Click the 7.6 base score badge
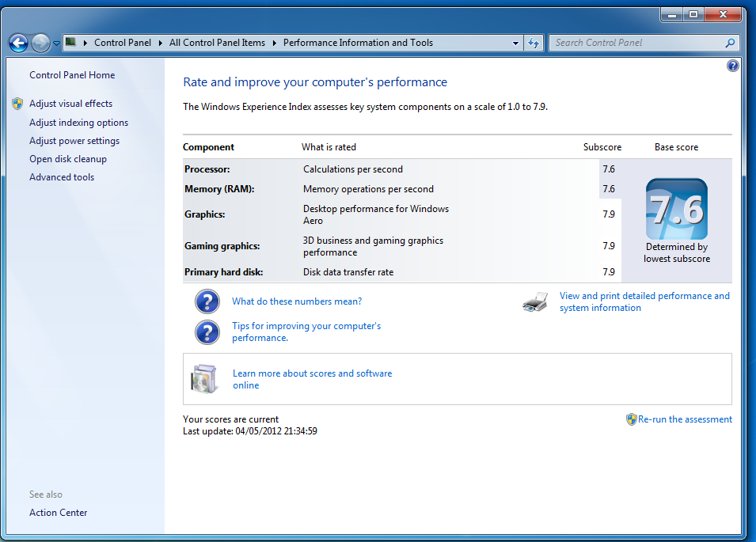The image size is (756, 542). coord(677,209)
